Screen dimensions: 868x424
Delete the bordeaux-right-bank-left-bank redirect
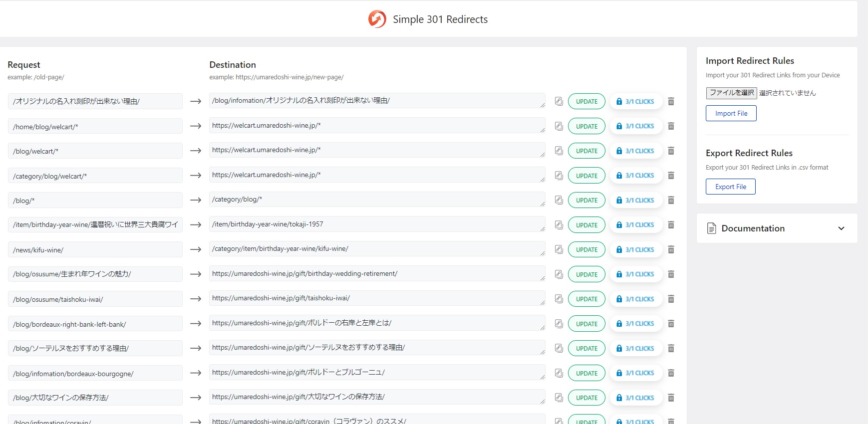pyautogui.click(x=671, y=324)
